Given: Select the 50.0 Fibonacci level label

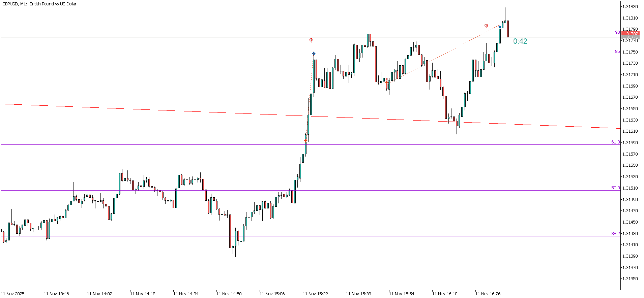Looking at the screenshot, I should point(615,188).
